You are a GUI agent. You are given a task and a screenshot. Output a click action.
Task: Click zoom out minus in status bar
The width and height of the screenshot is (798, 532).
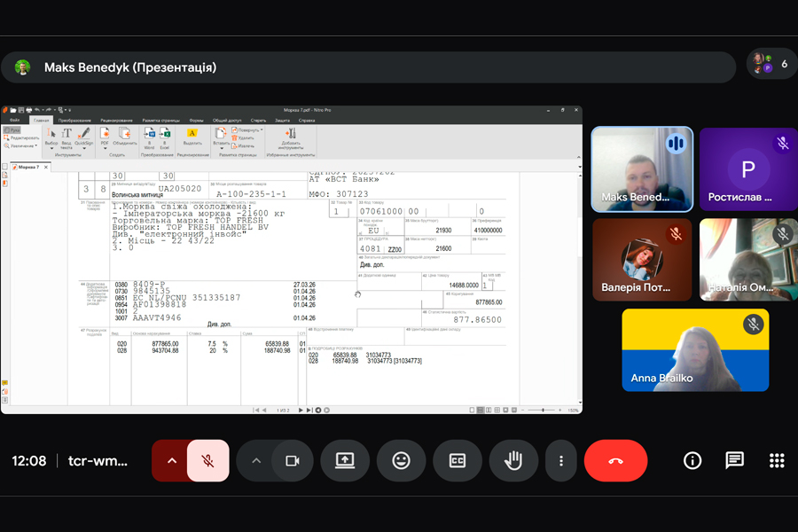click(x=523, y=410)
